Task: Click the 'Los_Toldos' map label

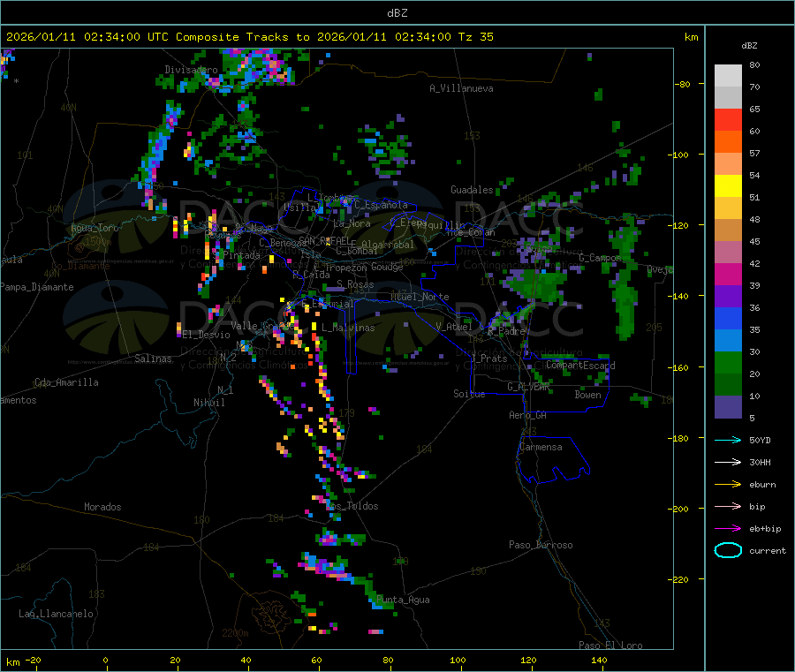Action: [352, 506]
